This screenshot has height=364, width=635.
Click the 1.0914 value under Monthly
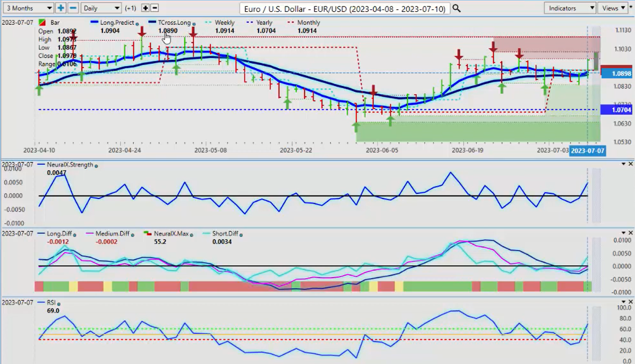click(x=307, y=31)
